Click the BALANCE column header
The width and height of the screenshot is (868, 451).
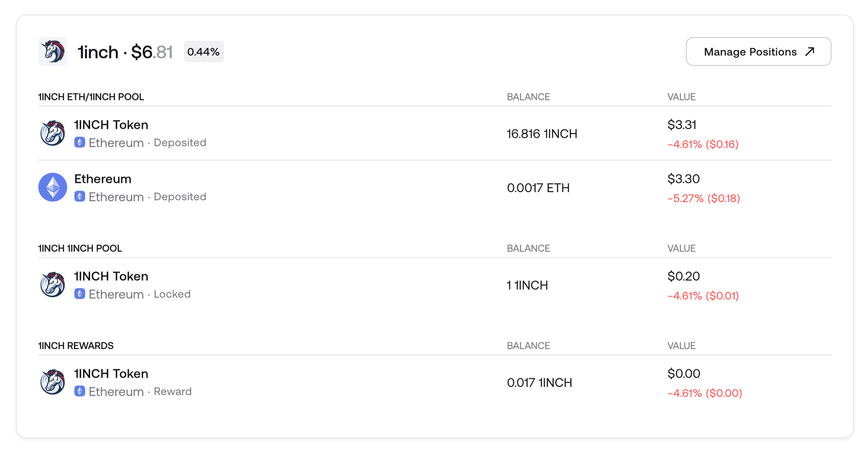(x=528, y=97)
